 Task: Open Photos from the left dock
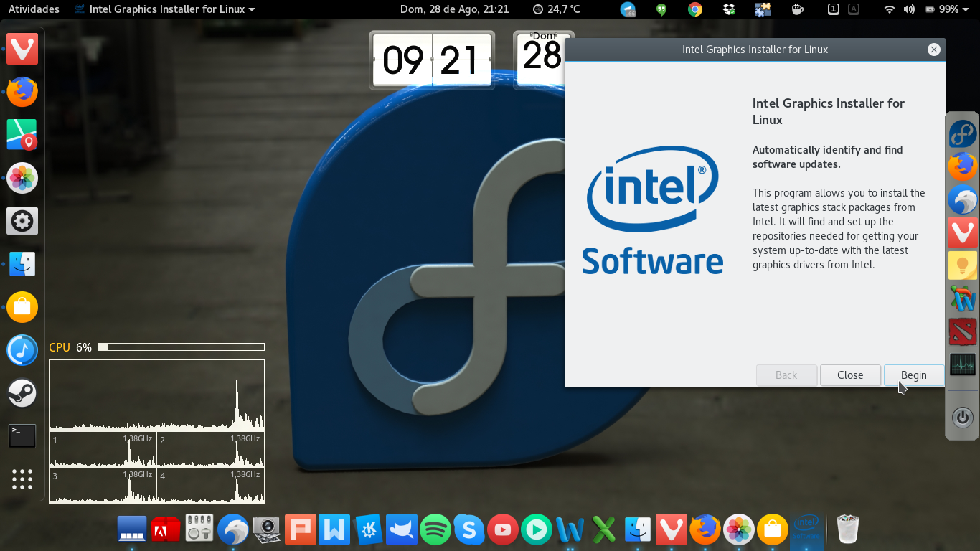[x=22, y=178]
